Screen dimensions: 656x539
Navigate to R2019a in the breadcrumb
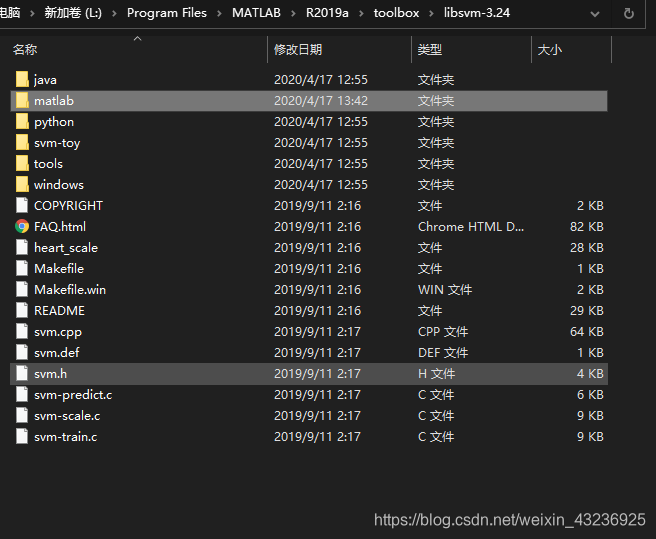pos(327,13)
